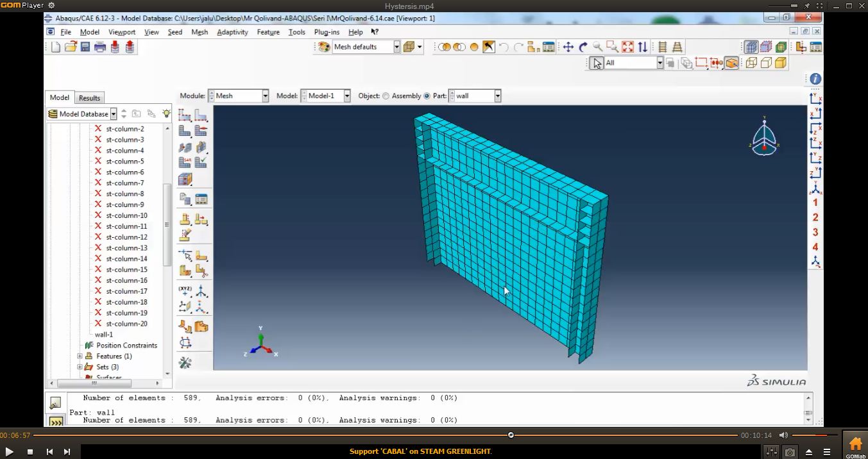Screen dimensions: 868x459
Task: Toggle the command line interface button
Action: coord(56,422)
